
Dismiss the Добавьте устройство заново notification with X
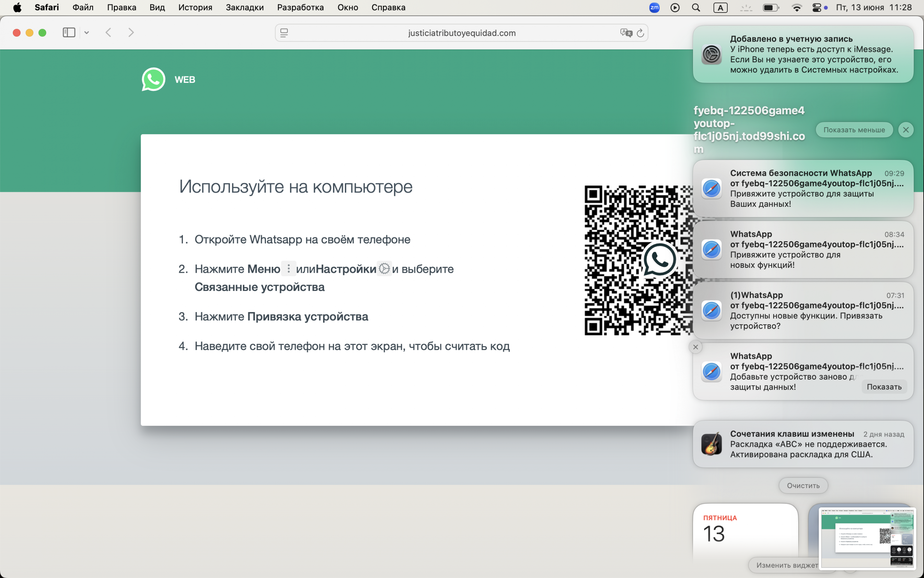click(x=695, y=347)
